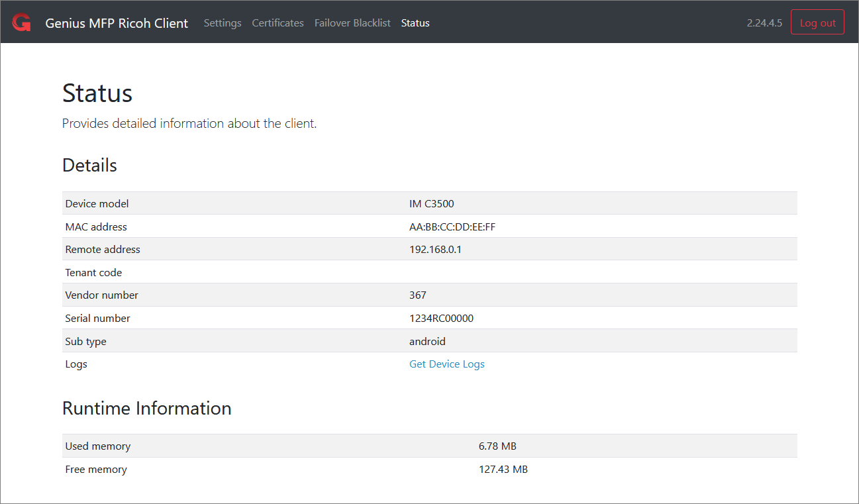Select the 127.43 MB value

[x=503, y=469]
